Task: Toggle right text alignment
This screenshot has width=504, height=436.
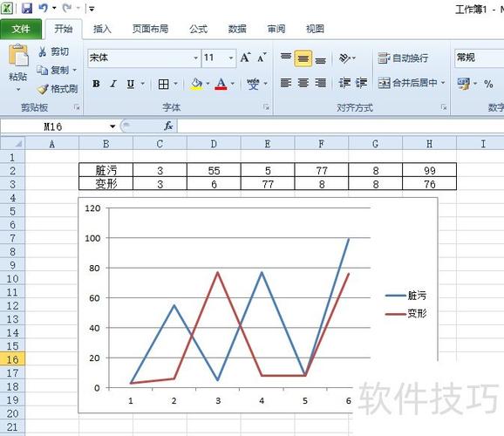Action: [x=321, y=84]
